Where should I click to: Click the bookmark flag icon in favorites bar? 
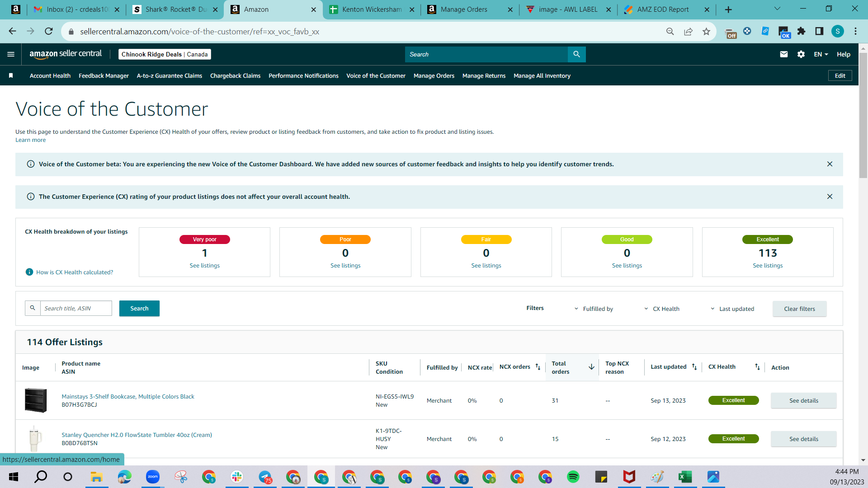[11, 75]
